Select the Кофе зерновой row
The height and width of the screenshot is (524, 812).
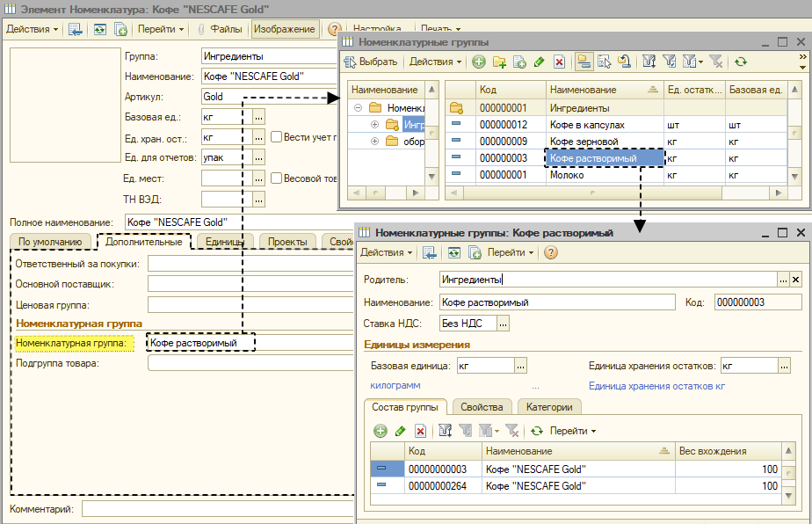616,142
